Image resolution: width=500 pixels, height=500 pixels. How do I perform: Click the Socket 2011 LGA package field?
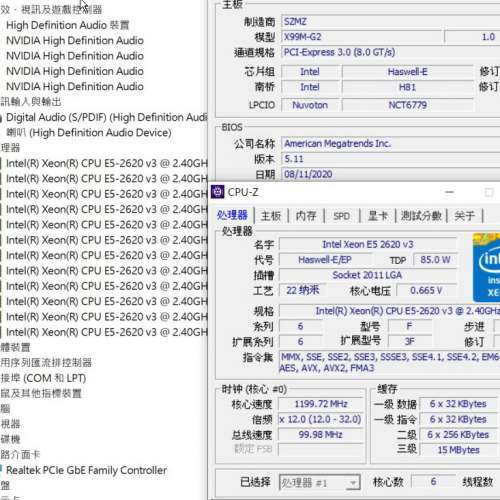tap(368, 275)
